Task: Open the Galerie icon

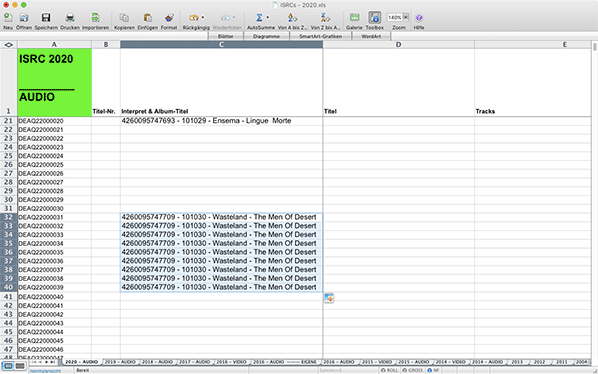Action: coord(354,18)
